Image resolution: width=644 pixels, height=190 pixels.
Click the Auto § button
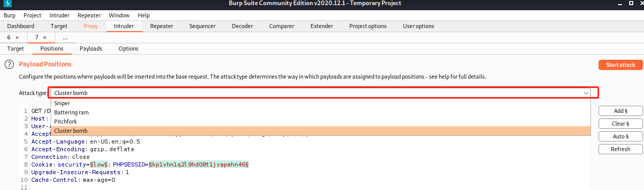click(x=621, y=136)
